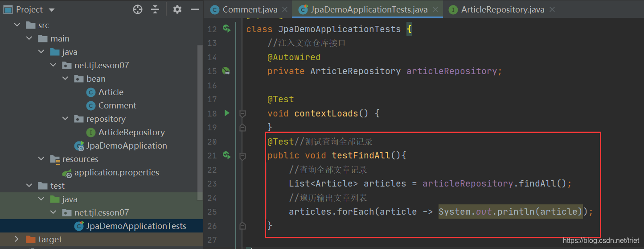Screen dimensions: 644x249
Task: Click the articleRepository field name on line 15
Action: point(451,71)
